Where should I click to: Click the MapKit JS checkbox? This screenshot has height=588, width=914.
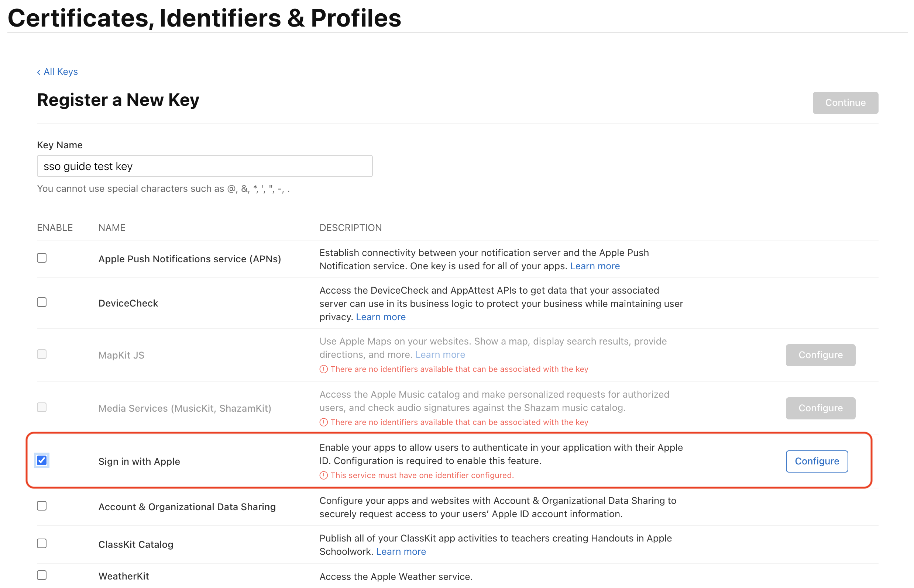point(42,354)
